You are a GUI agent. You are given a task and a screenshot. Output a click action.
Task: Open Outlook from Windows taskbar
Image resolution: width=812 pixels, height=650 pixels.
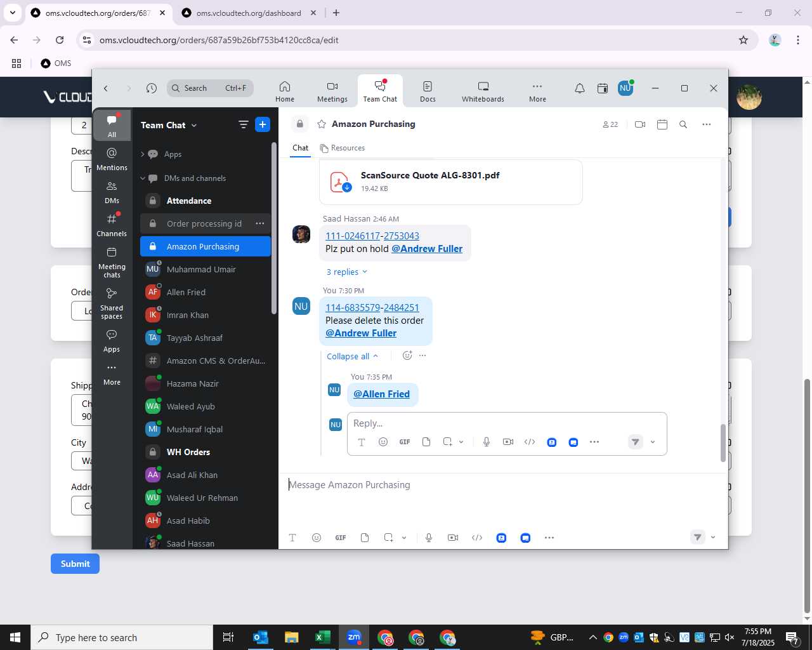[261, 637]
